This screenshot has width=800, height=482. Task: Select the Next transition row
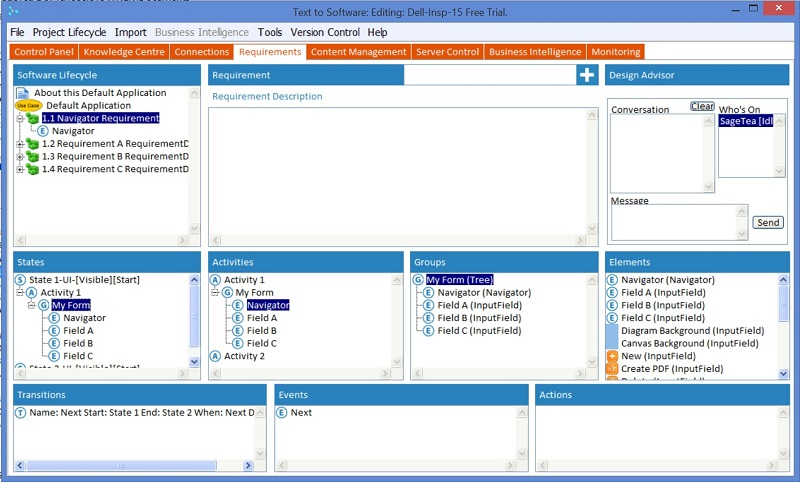click(x=141, y=413)
